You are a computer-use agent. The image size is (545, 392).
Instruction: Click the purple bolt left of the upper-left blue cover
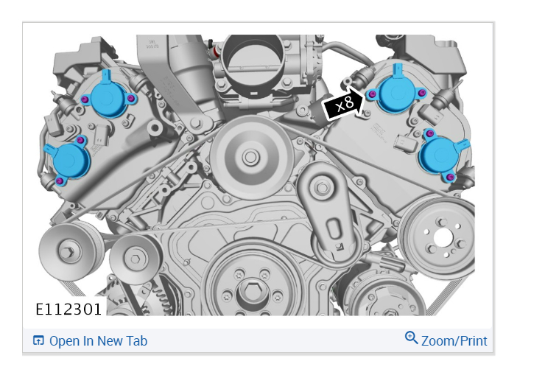[x=85, y=99]
